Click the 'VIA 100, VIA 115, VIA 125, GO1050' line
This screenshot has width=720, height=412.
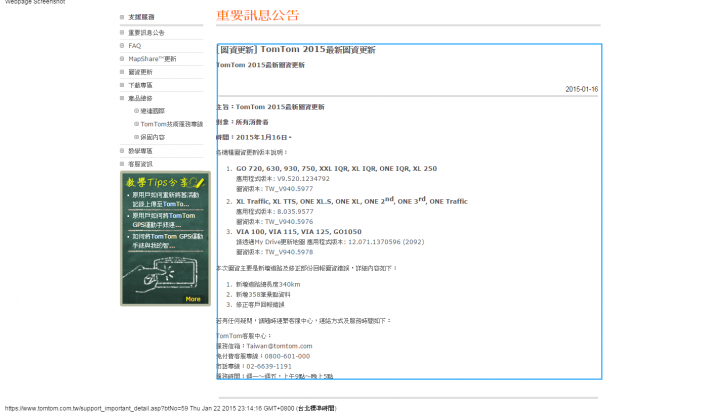coord(298,232)
